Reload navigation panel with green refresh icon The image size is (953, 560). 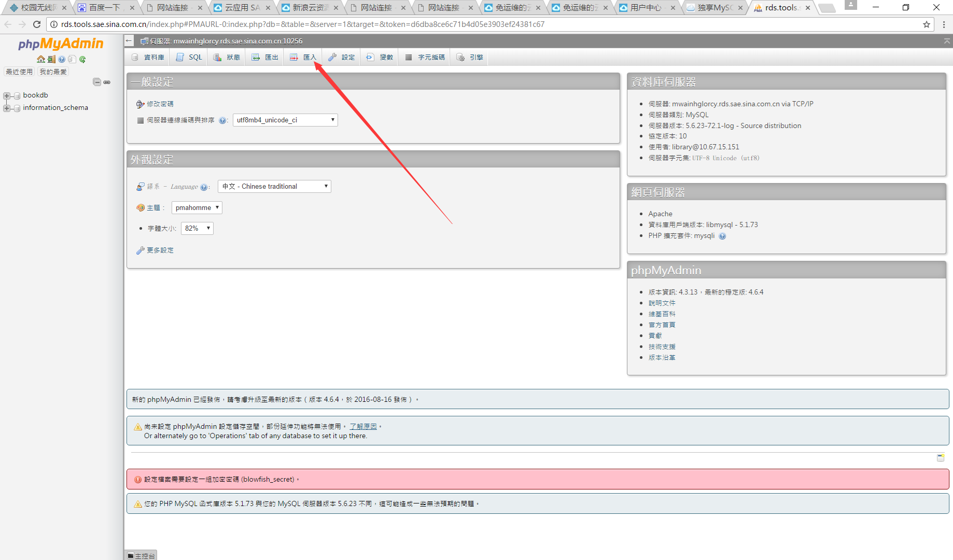[82, 59]
